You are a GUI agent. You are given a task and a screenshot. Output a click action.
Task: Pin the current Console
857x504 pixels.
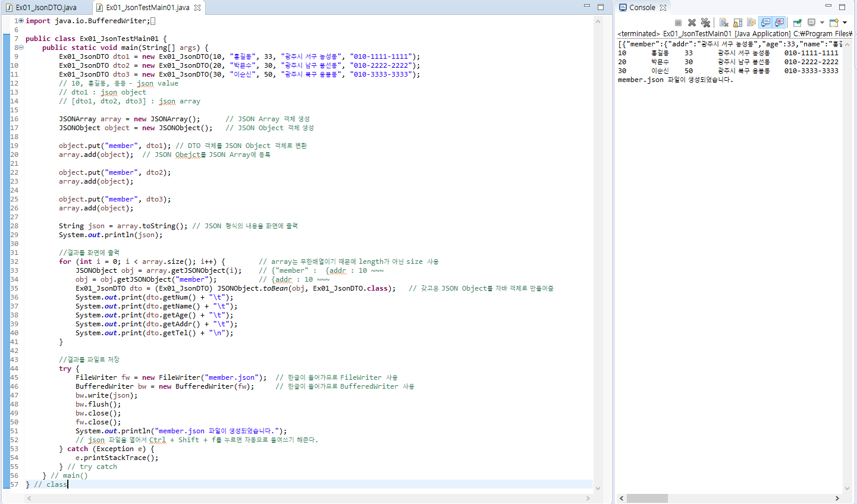tap(797, 23)
